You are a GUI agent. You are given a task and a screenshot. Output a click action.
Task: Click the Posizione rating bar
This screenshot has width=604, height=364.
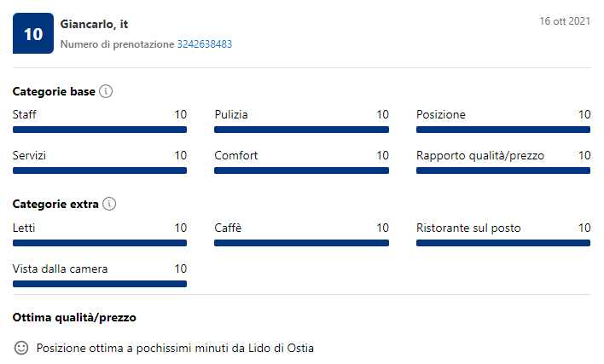click(503, 130)
